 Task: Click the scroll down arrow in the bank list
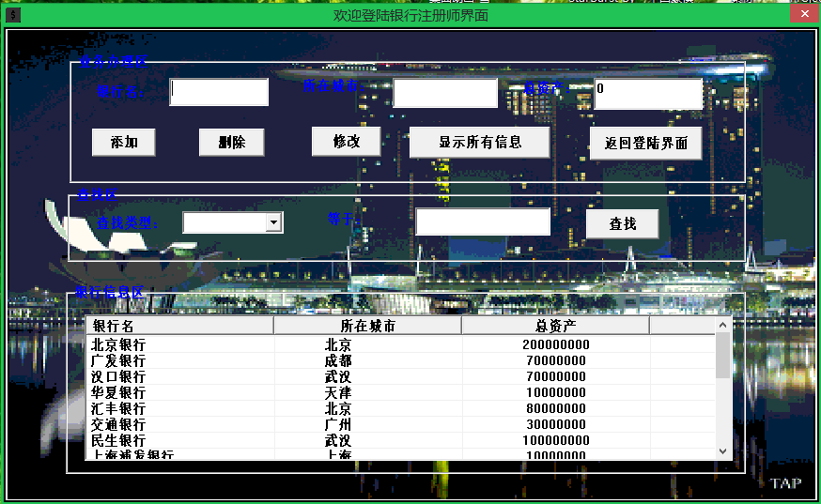tap(723, 451)
